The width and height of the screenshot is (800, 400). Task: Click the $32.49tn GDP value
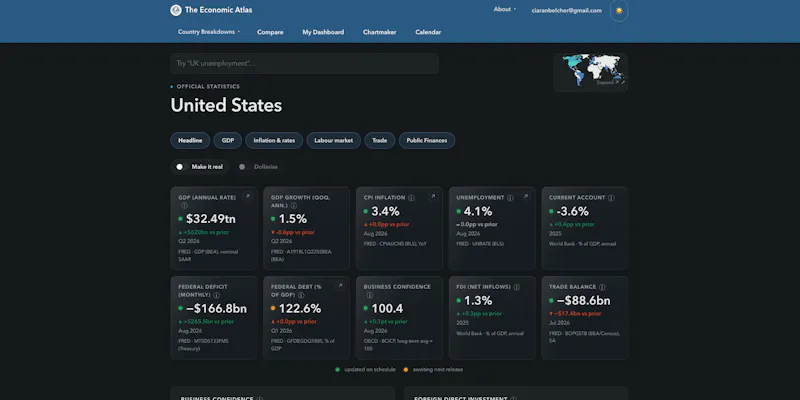(211, 219)
